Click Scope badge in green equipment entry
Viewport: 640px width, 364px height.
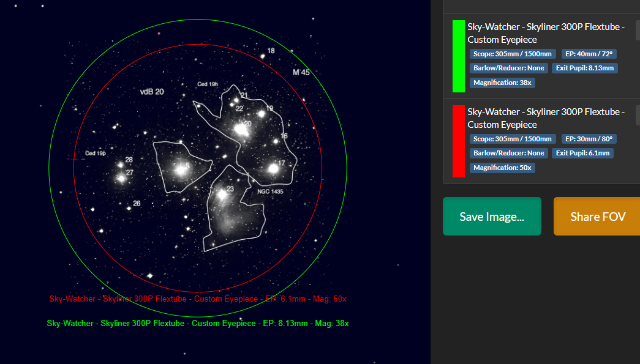pos(512,54)
